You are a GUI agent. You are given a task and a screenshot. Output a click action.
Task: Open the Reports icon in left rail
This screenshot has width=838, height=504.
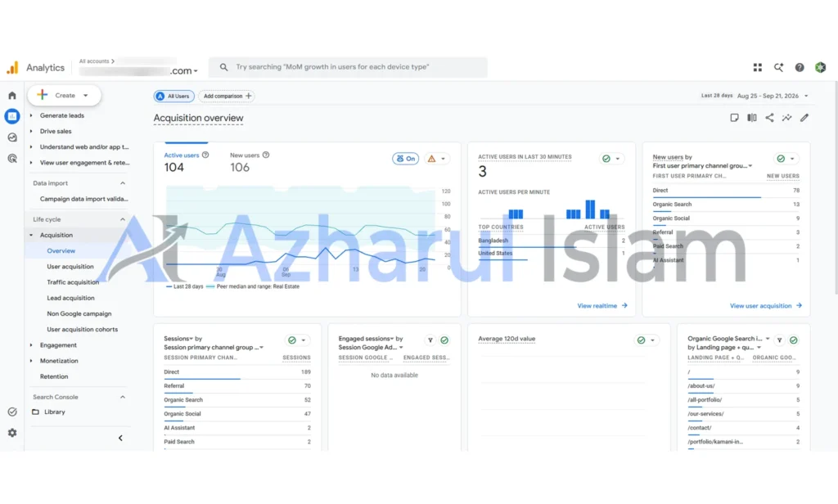coord(12,116)
